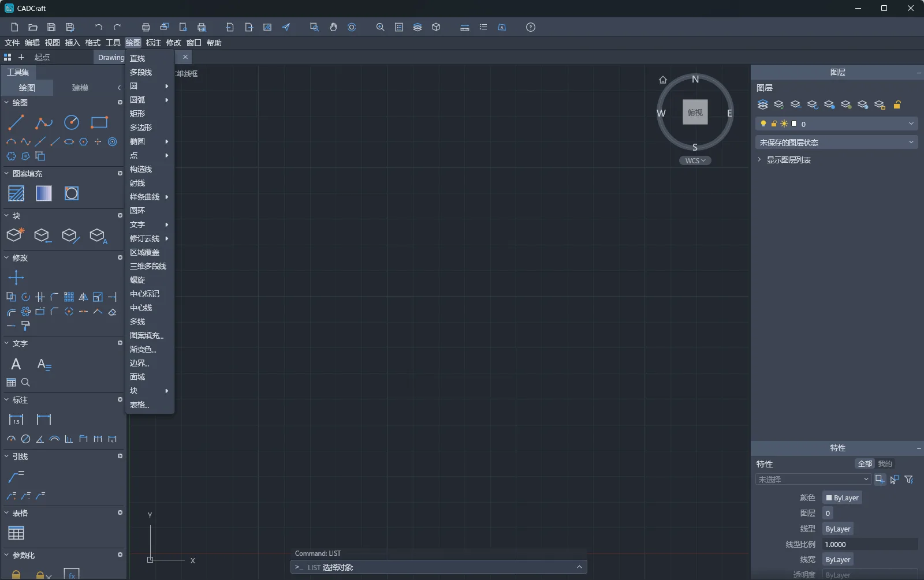
Task: Click the 俯视 view cube face
Action: coord(695,112)
